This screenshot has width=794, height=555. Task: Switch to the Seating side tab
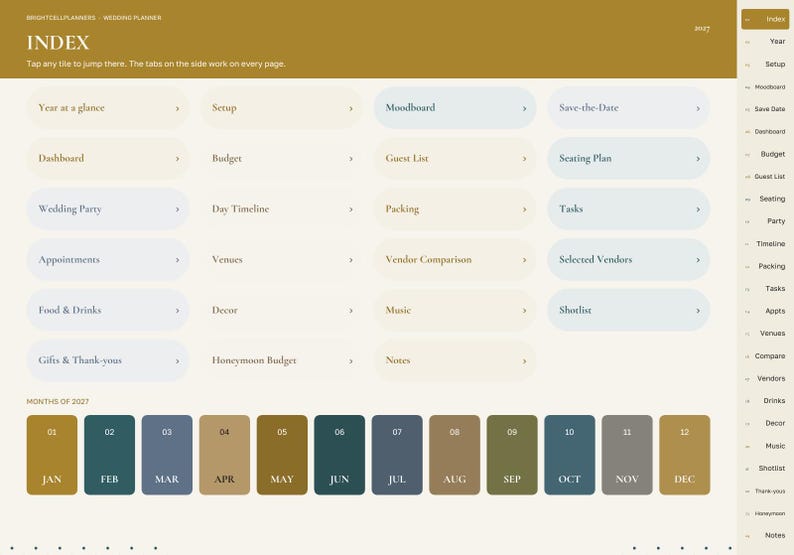[x=765, y=199]
